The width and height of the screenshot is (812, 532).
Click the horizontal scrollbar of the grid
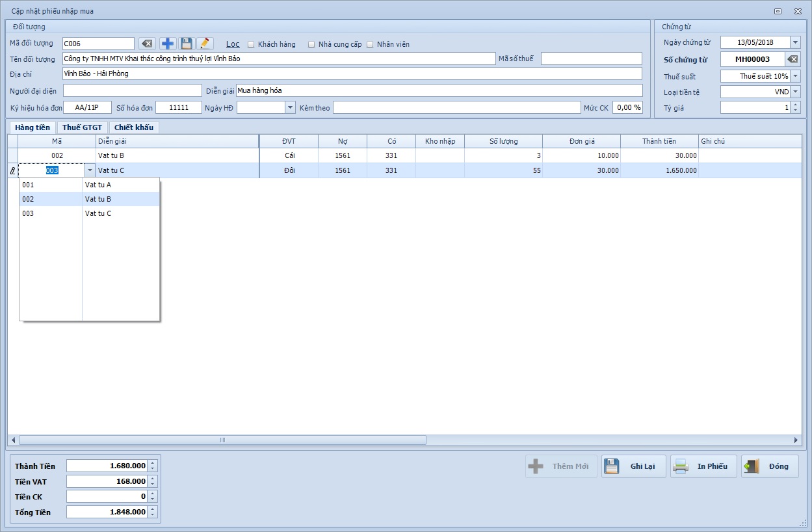[222, 440]
